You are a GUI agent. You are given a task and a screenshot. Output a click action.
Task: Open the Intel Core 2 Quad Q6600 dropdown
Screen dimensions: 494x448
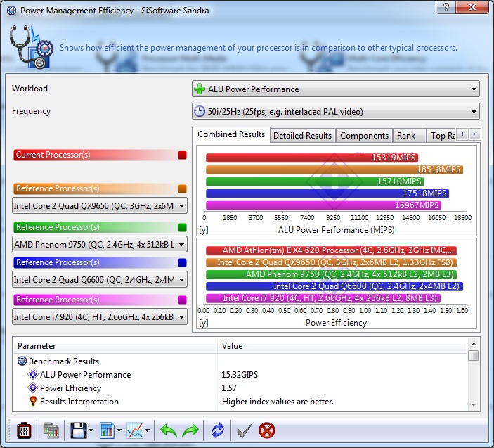100,280
